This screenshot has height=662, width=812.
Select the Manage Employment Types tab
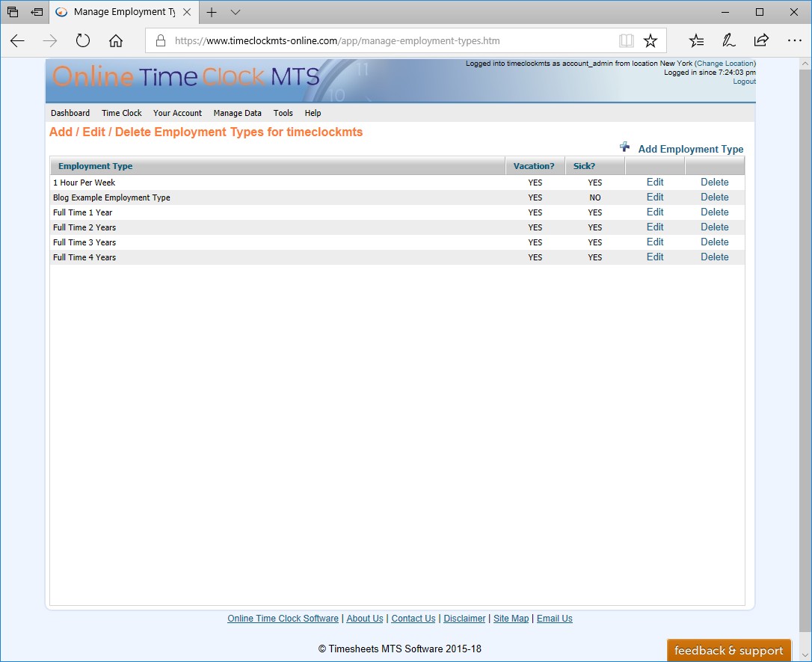[123, 12]
